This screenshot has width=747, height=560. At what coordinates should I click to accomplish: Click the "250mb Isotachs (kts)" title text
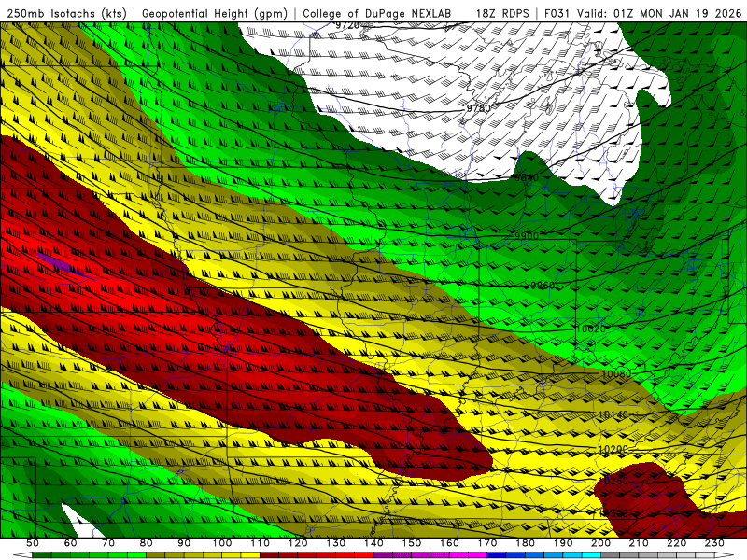66,13
